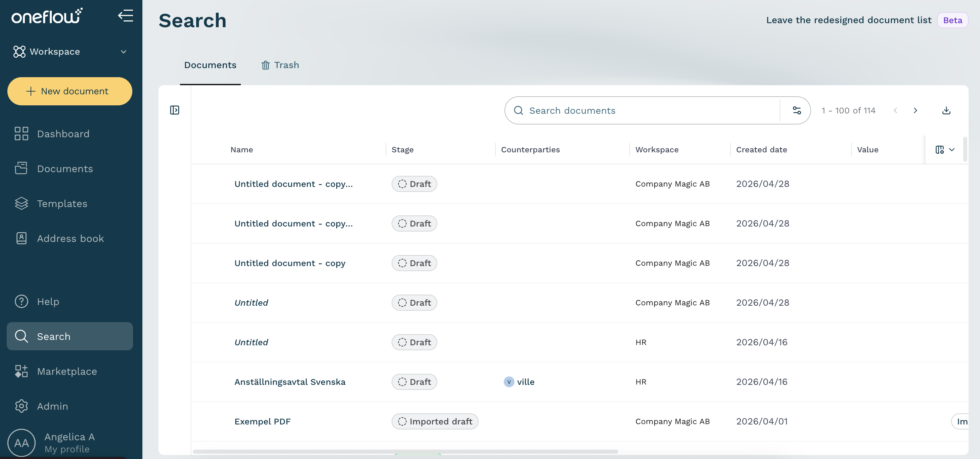Go to the next page of results
The height and width of the screenshot is (459, 980).
coord(915,111)
